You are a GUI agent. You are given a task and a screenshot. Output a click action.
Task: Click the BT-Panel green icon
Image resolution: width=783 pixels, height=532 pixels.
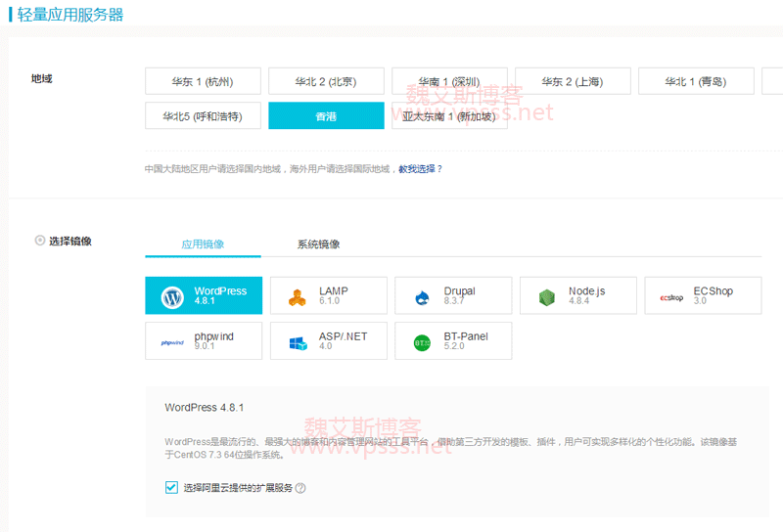pyautogui.click(x=423, y=342)
